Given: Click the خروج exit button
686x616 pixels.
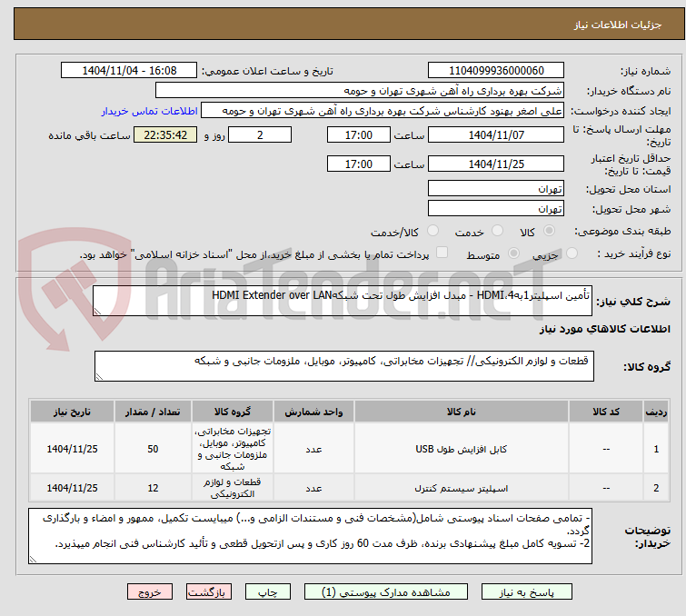Looking at the screenshot, I should tap(150, 592).
